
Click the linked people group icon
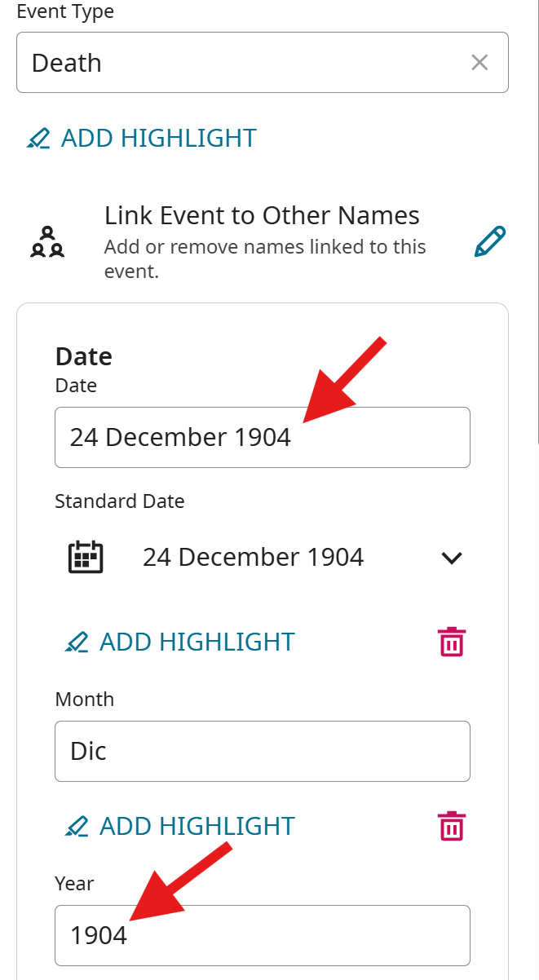click(x=47, y=242)
